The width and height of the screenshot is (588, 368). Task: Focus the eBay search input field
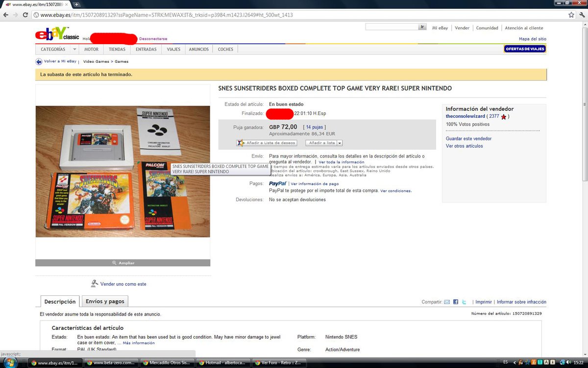pos(392,27)
